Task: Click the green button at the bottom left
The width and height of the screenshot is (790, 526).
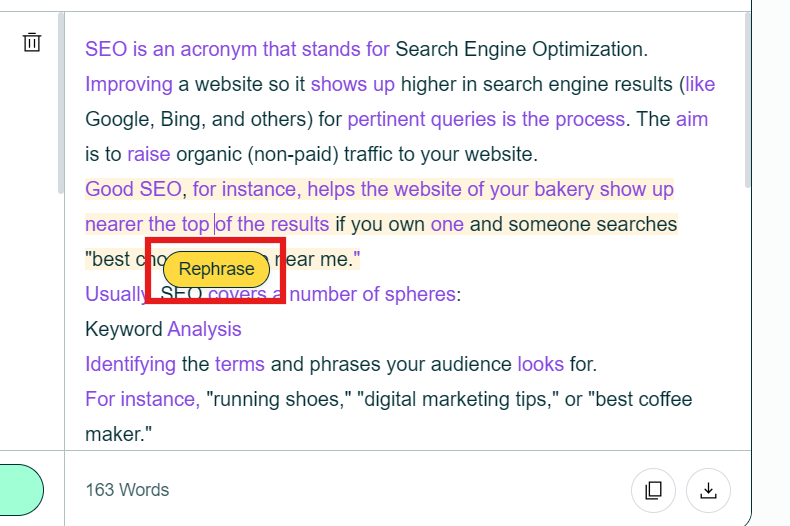Action: [x=21, y=490]
